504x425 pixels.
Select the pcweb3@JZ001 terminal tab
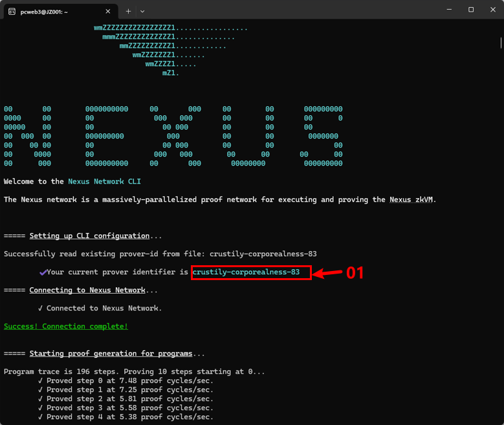click(x=60, y=12)
